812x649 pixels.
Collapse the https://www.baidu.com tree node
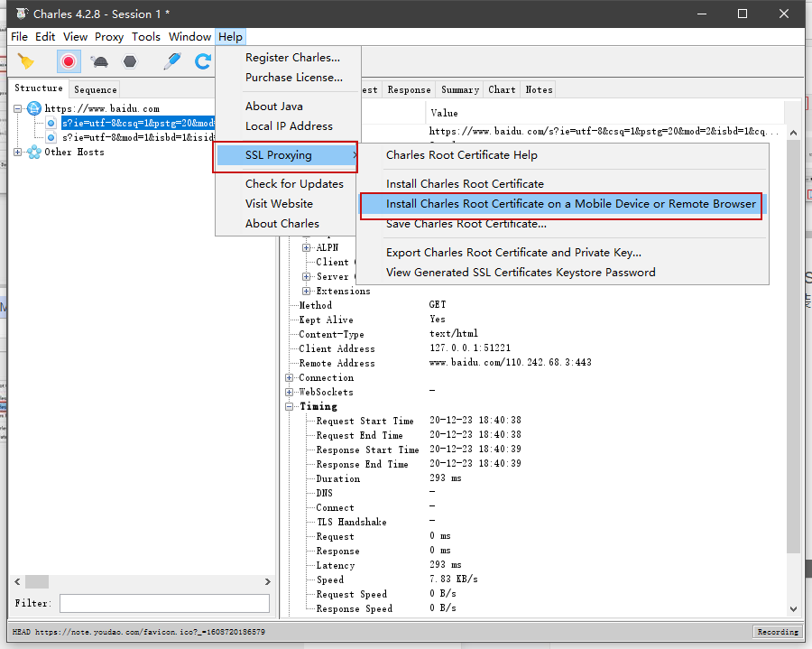[18, 109]
